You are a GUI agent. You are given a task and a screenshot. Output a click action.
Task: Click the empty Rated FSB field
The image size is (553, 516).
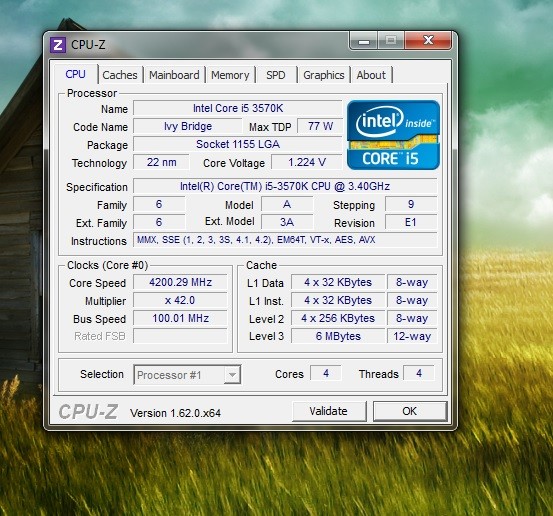[180, 336]
